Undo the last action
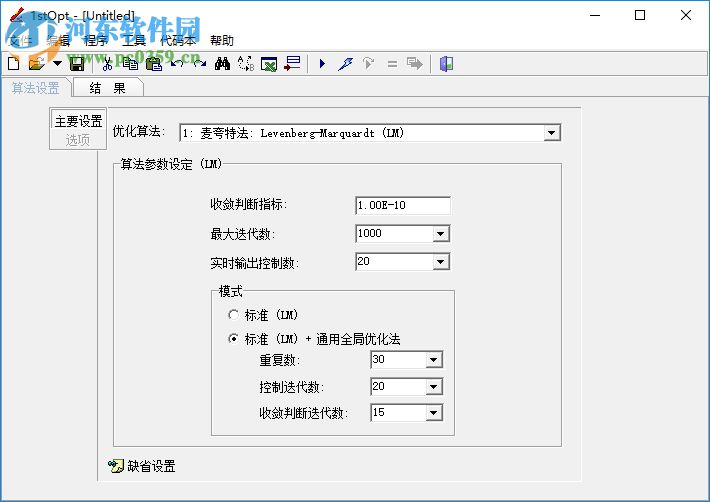Image resolution: width=710 pixels, height=502 pixels. [177, 64]
